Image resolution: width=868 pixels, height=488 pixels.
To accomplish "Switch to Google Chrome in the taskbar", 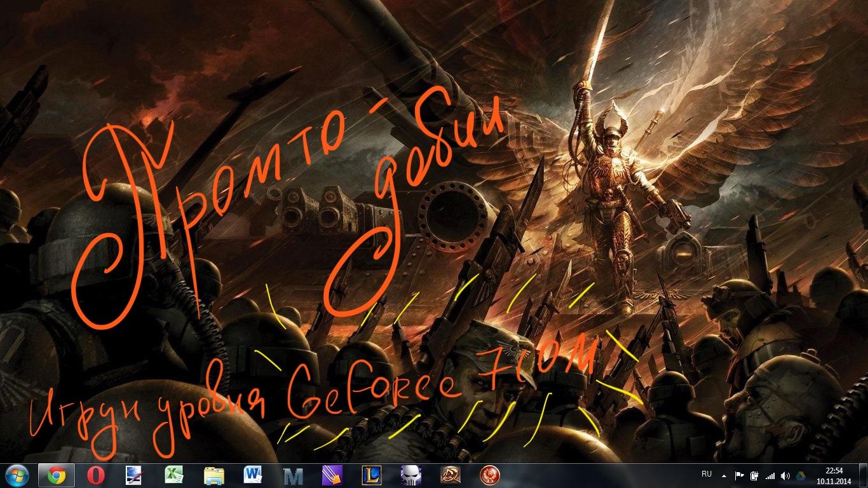I will [57, 475].
